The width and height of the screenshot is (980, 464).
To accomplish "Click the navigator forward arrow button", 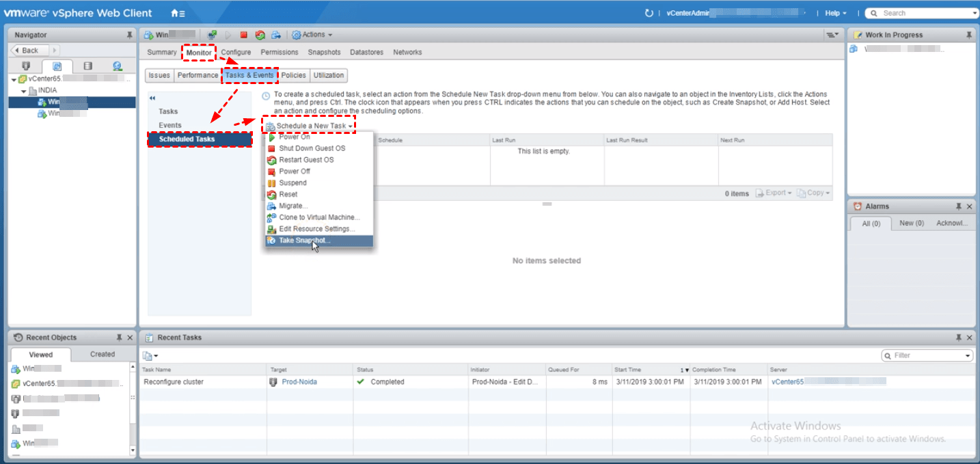I will point(55,51).
